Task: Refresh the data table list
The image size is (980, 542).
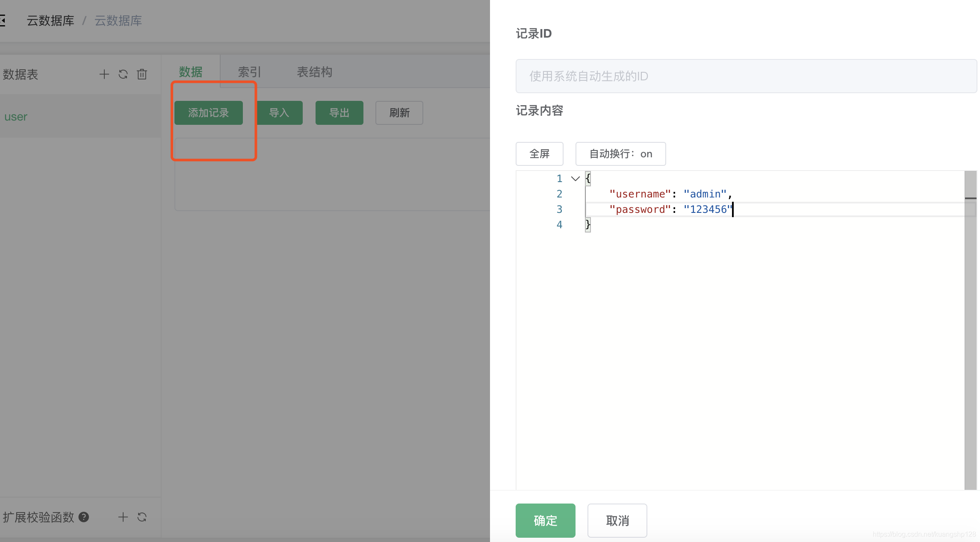Action: click(123, 74)
